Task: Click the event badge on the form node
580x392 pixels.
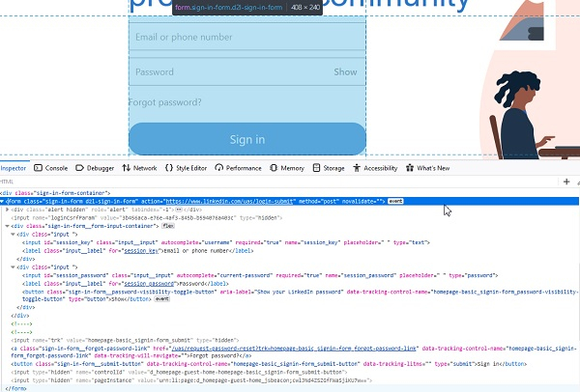Action: 395,202
